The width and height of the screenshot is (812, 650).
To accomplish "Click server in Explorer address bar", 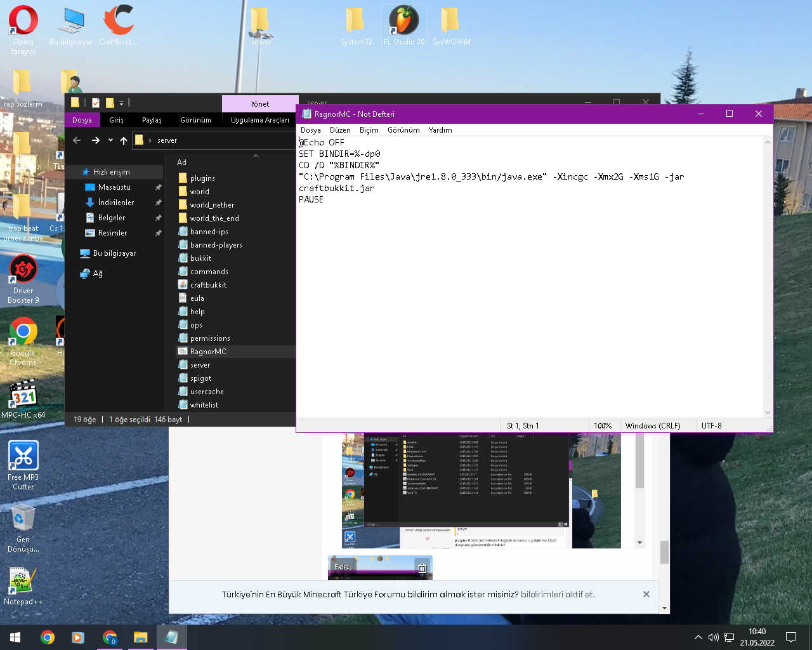I will (167, 140).
